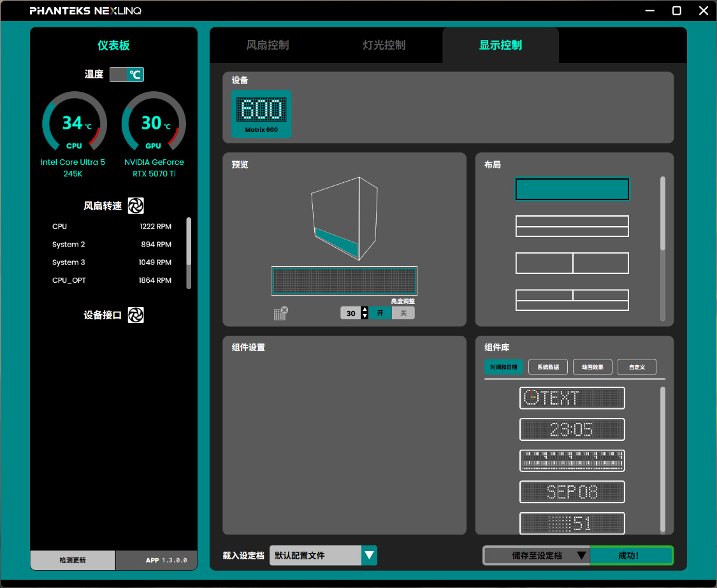Image resolution: width=717 pixels, height=588 pixels.
Task: Select the 自定义 component category
Action: [x=637, y=367]
